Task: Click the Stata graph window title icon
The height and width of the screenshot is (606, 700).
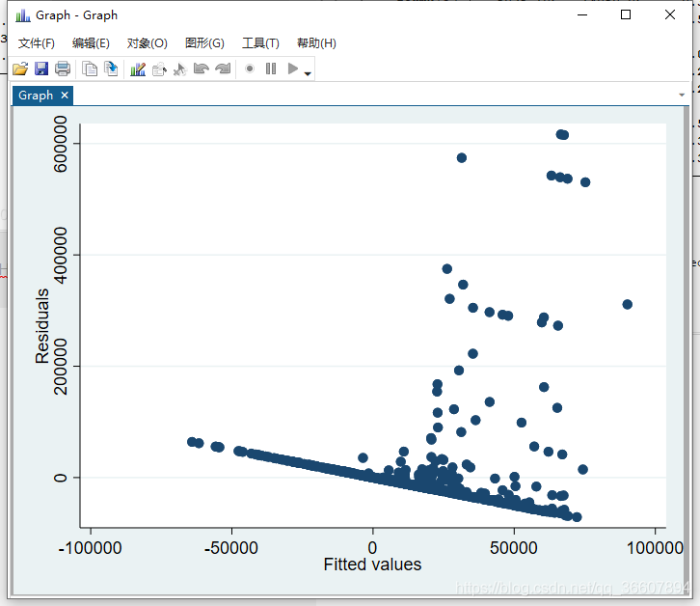Action: (23, 15)
